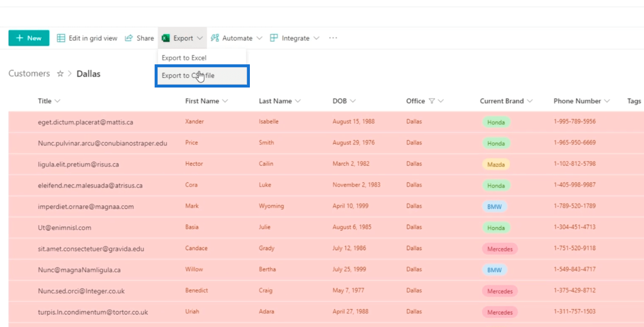Click last name Isabelle cell

(269, 121)
